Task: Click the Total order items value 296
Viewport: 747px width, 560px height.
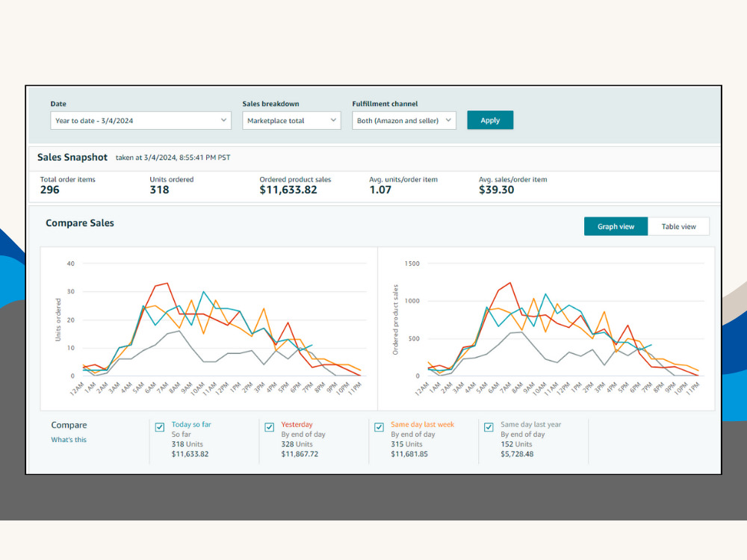Action: 49,190
